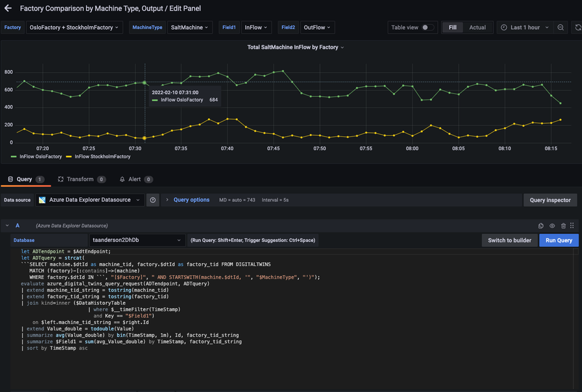
Task: Click the Field2 variable label
Action: [288, 27]
